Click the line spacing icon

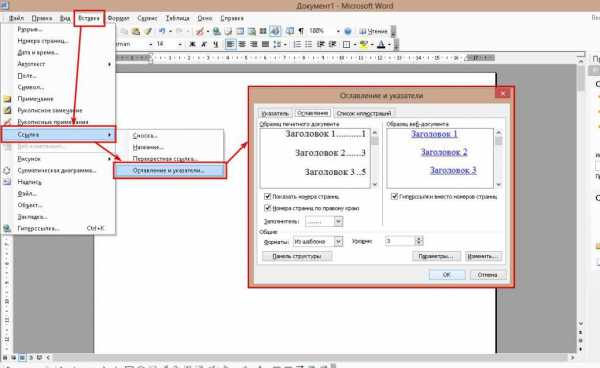(277, 44)
